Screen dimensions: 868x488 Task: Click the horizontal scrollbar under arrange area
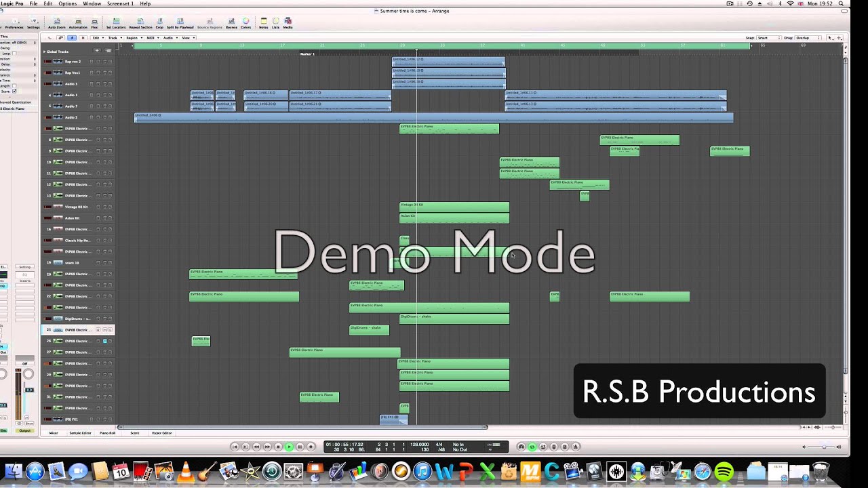pos(302,427)
